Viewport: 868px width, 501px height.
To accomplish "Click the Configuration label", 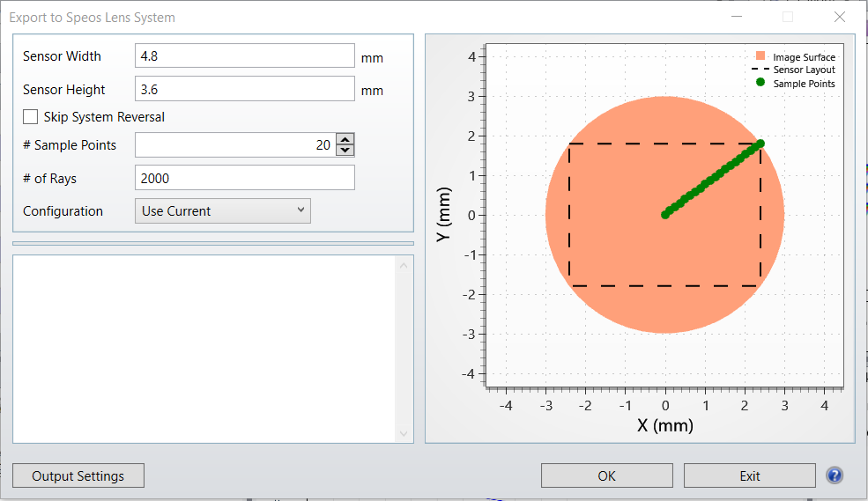I will [63, 211].
